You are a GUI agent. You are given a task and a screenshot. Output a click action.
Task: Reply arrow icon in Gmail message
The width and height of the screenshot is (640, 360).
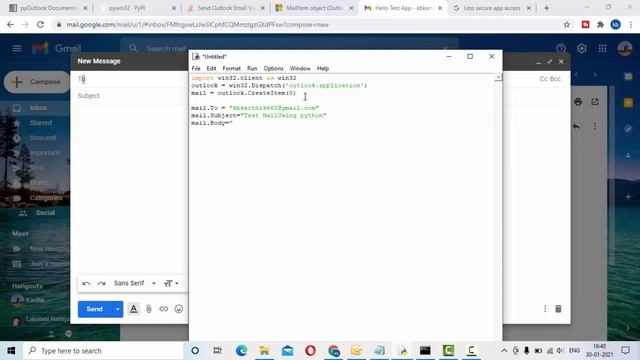click(576, 126)
